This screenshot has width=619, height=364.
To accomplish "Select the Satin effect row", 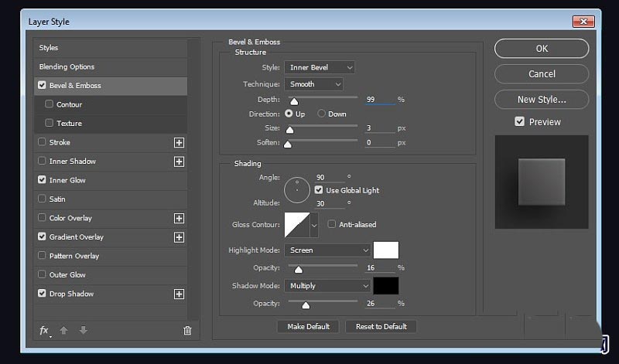I will [x=111, y=199].
